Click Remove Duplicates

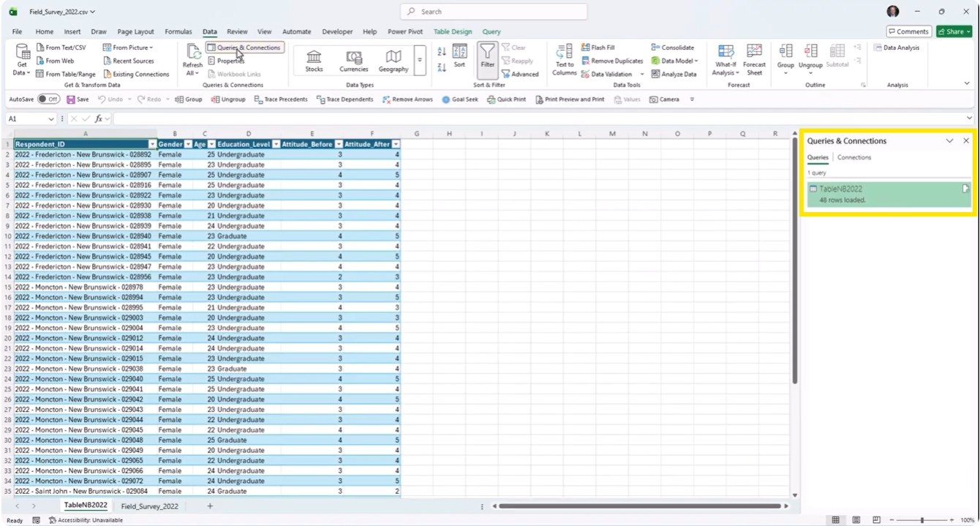coord(612,61)
